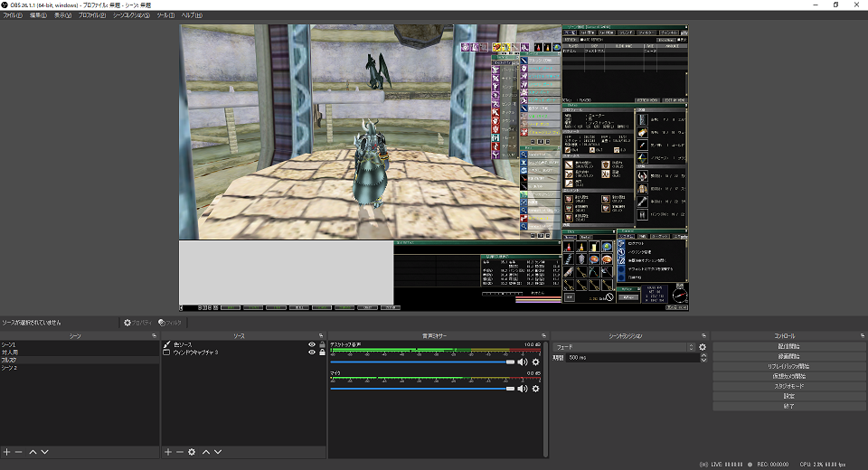Hide the 色ソース source via eye icon
Screen dimensions: 868x470
pos(312,344)
